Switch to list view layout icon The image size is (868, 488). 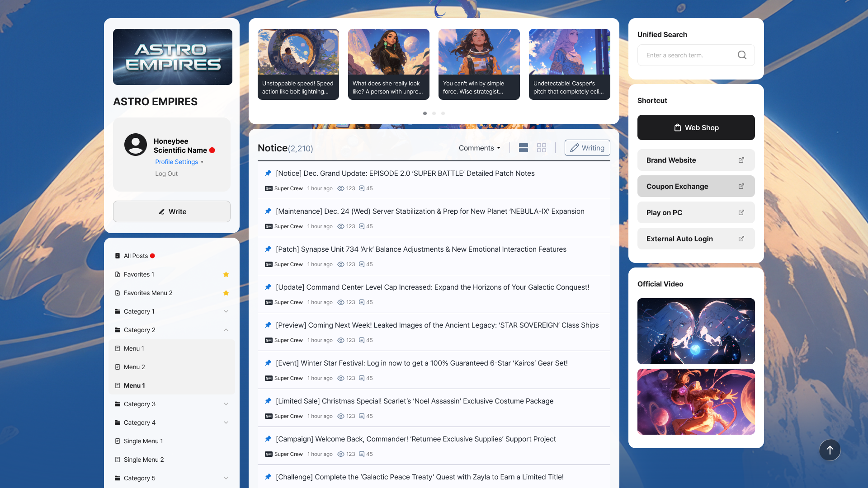(x=524, y=148)
